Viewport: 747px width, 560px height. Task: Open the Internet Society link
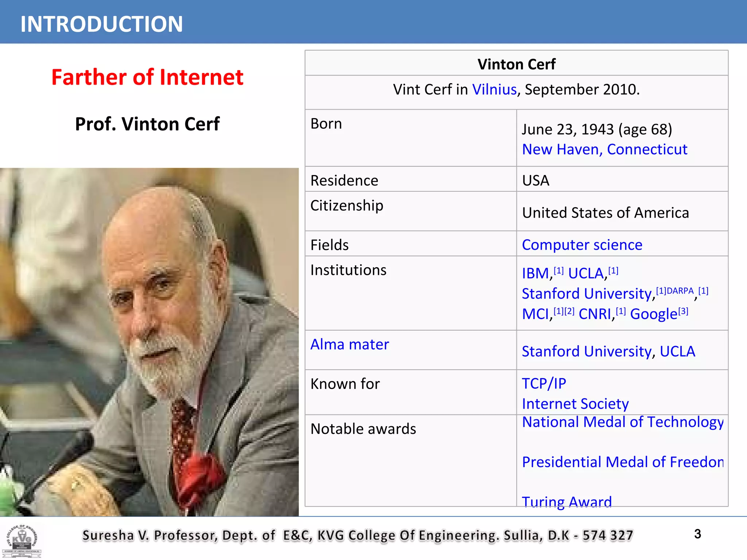pyautogui.click(x=575, y=404)
